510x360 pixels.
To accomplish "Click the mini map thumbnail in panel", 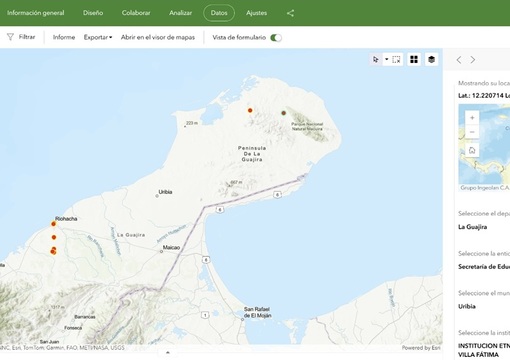I will coord(484,144).
